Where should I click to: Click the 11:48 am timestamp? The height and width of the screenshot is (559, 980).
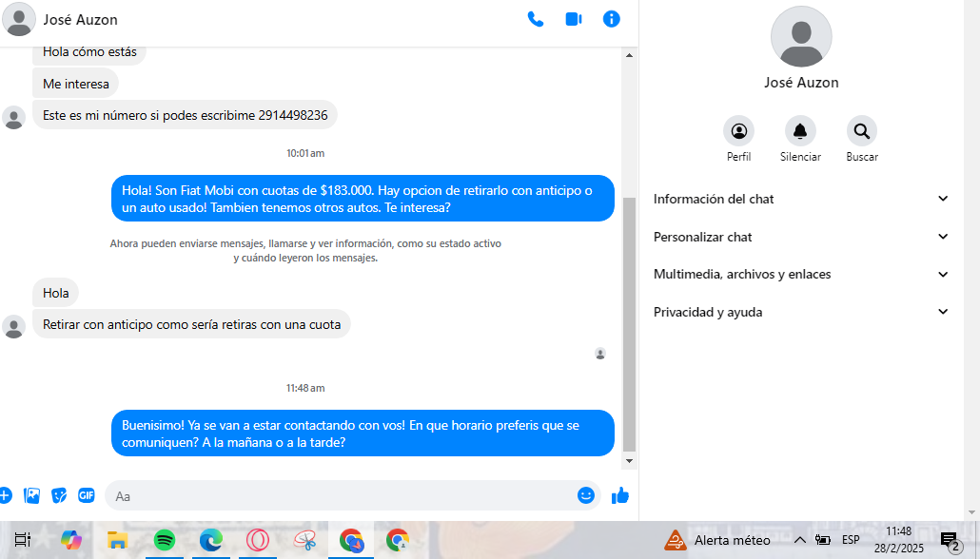(305, 388)
